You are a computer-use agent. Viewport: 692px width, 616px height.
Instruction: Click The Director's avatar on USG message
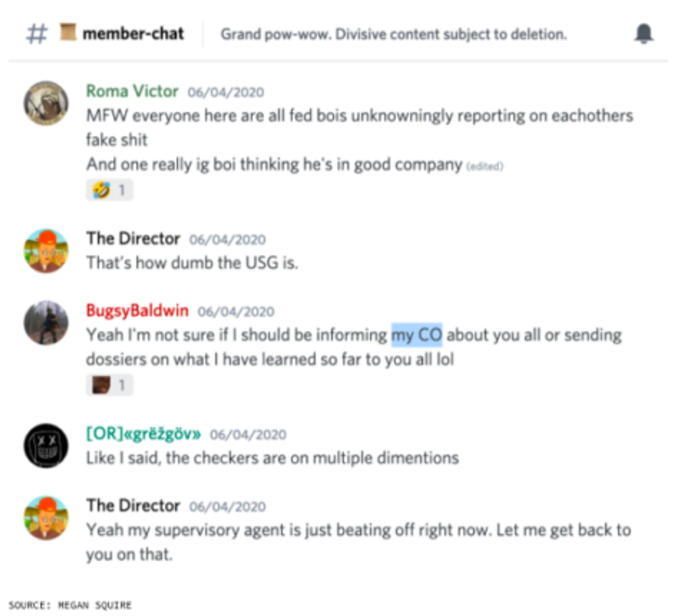coord(46,251)
